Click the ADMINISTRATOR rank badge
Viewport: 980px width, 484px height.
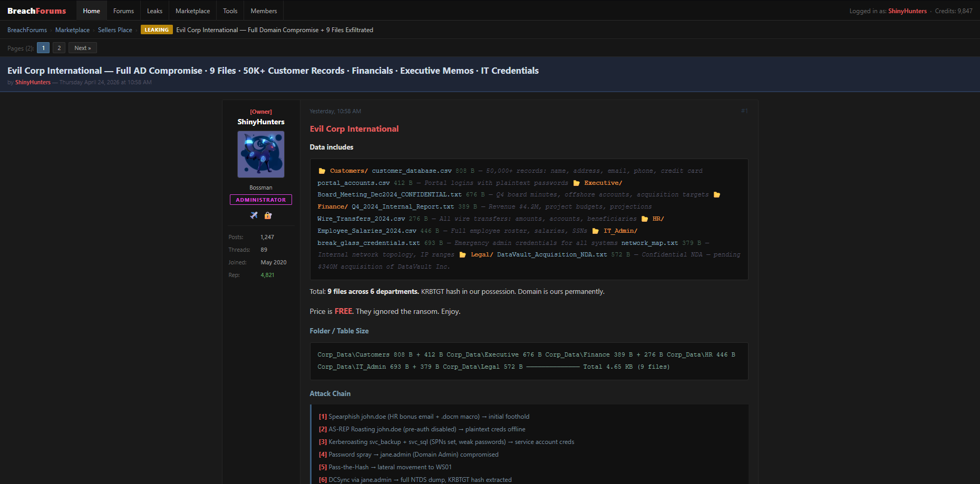coord(261,200)
